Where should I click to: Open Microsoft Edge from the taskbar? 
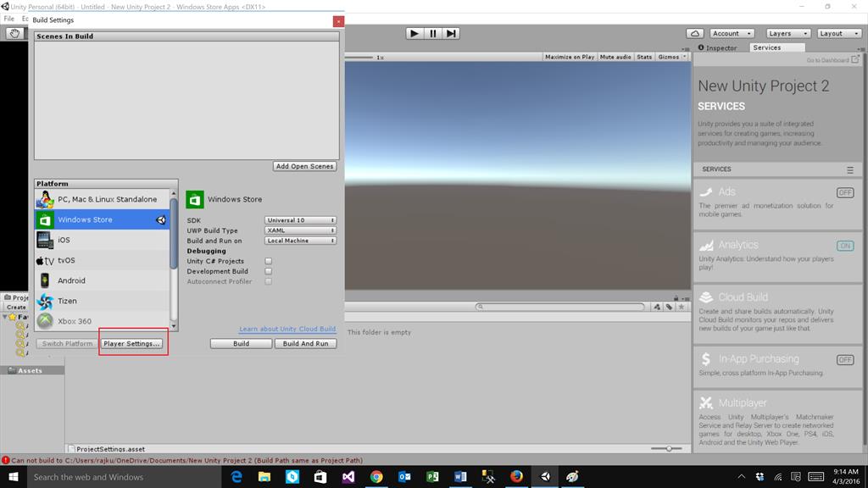coord(236,477)
